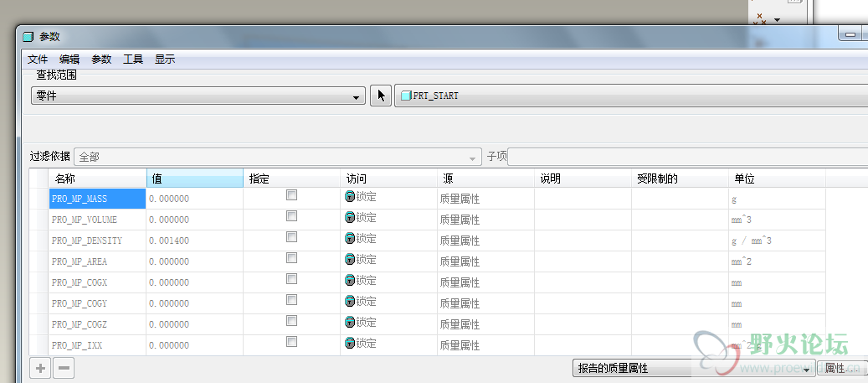
Task: Click the mm^3 unit cell for PRO_MP_VOLUME
Action: pos(778,220)
